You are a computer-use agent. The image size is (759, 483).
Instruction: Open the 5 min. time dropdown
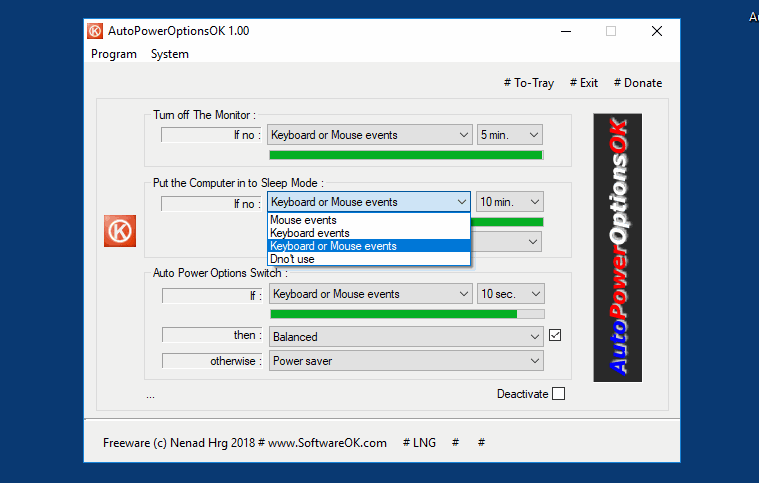(x=510, y=135)
